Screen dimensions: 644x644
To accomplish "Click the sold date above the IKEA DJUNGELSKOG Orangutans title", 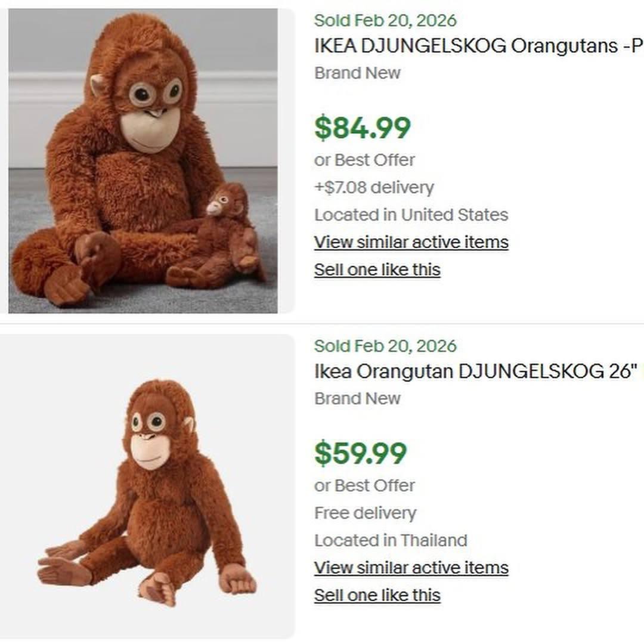I will tap(385, 20).
